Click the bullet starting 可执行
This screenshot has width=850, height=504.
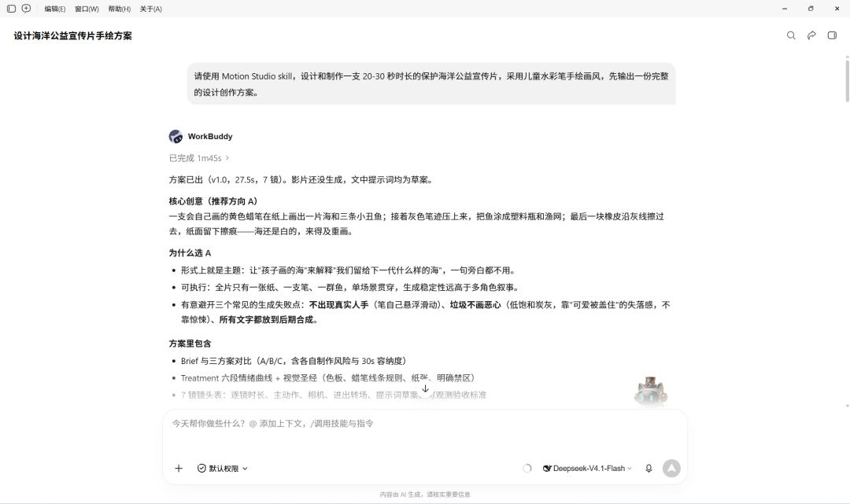[351, 288]
